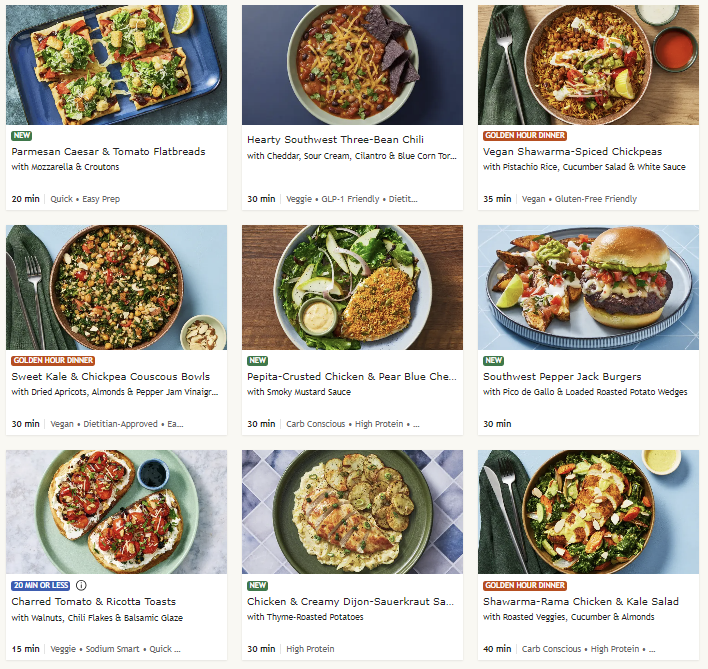Click the Golden Hour Dinner badge on Couscous Bowls
Screen dimensions: 708x669
coord(51,360)
